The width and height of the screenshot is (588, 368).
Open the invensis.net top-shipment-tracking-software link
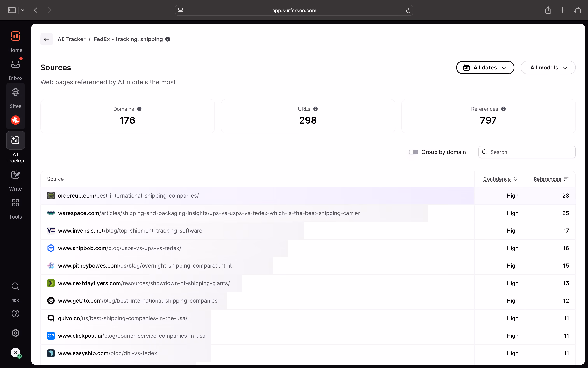tap(130, 230)
